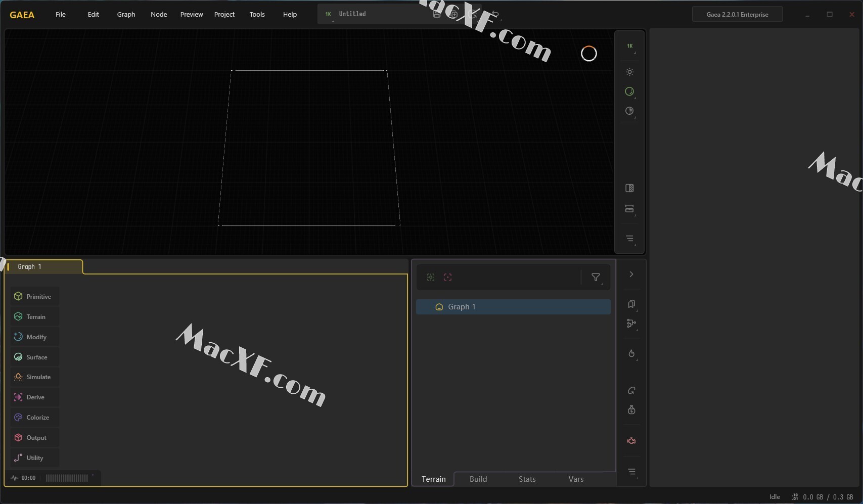
Task: Switch to the Vars tab
Action: 576,479
